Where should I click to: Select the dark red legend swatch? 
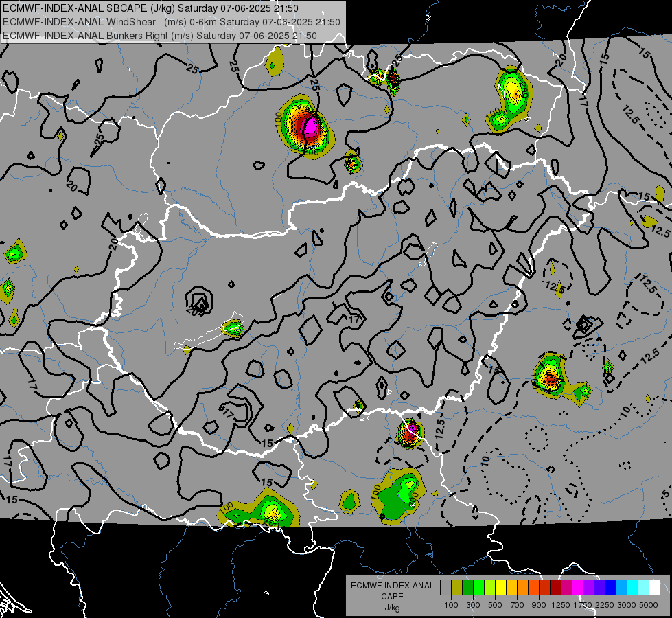coord(555,587)
